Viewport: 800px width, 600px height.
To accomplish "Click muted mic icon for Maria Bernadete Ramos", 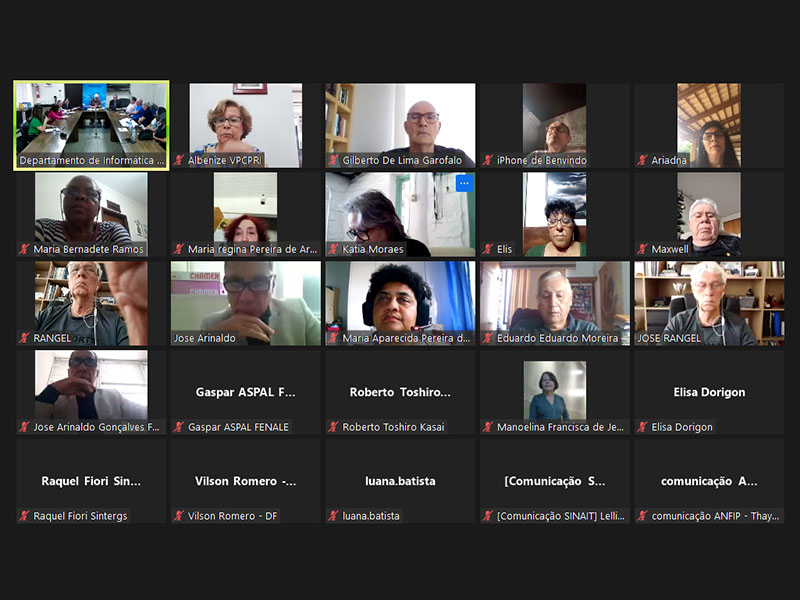I will pyautogui.click(x=24, y=249).
